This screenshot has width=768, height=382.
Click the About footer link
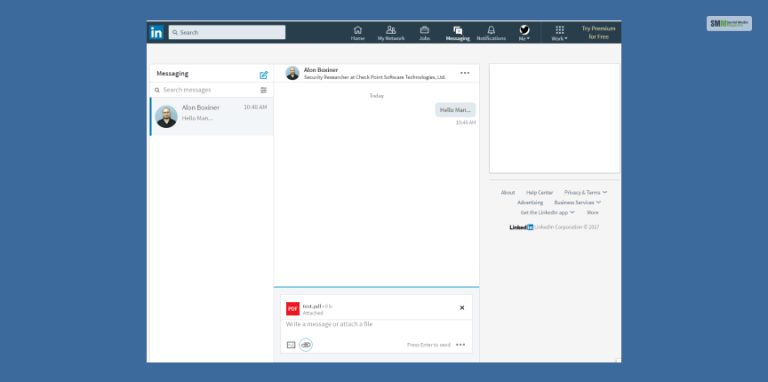507,192
